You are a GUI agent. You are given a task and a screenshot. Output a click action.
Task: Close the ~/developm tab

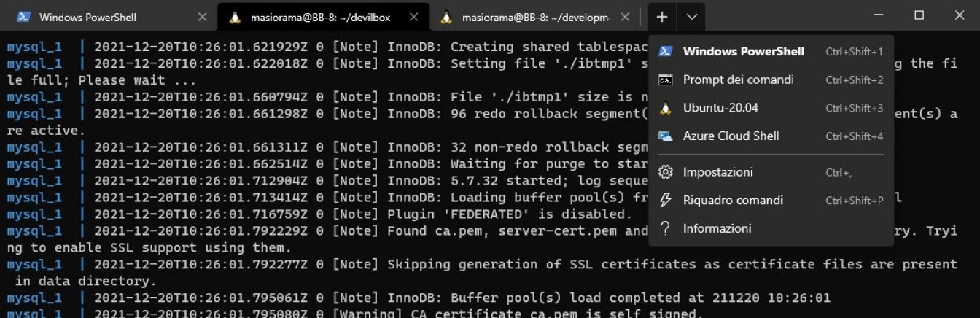pyautogui.click(x=625, y=17)
